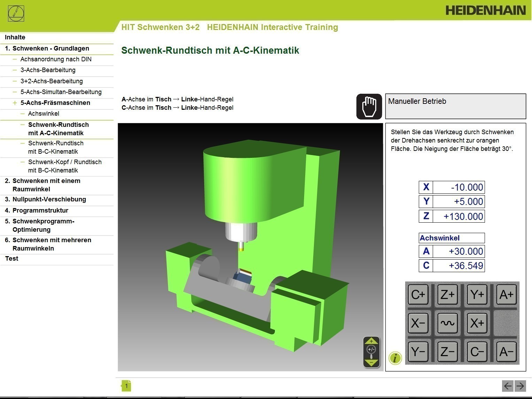Viewport: 532px width, 399px height.
Task: Zoom out with the minus arrow
Action: [x=371, y=363]
